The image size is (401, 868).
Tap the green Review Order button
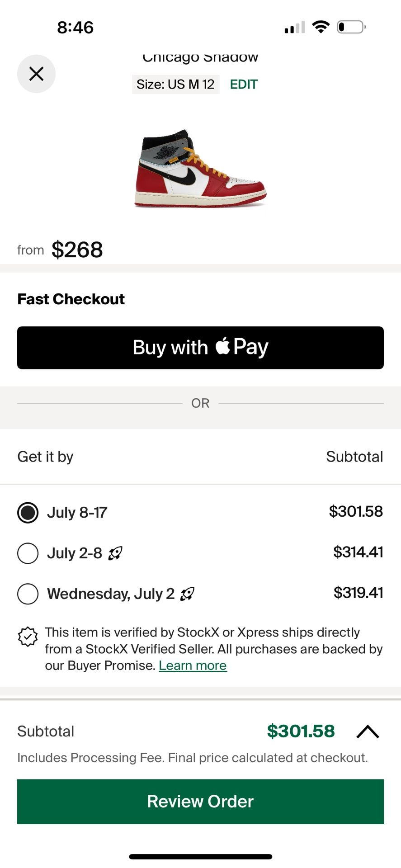click(200, 802)
